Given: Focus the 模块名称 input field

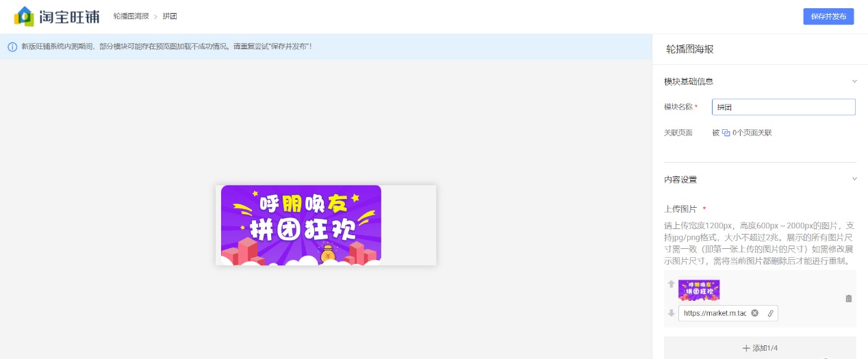Looking at the screenshot, I should (784, 107).
